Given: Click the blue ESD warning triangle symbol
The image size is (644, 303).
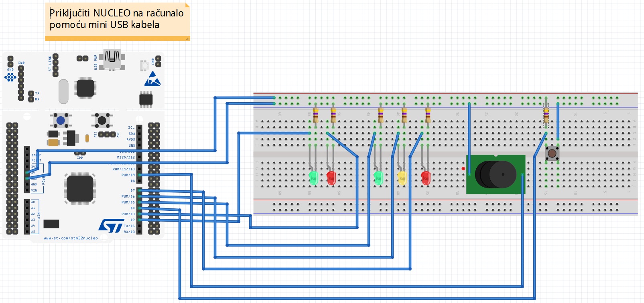Looking at the screenshot, I should pos(152,79).
